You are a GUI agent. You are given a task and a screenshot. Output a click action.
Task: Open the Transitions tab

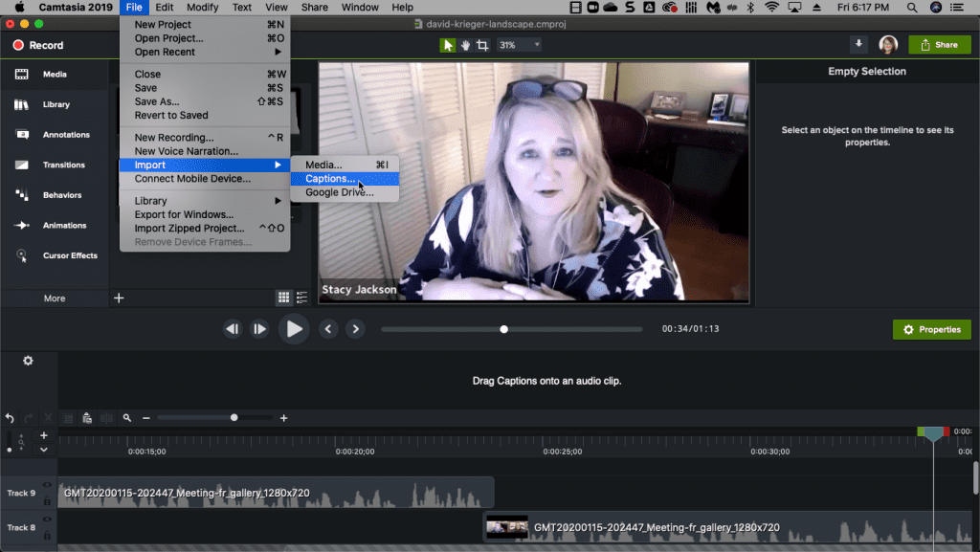point(55,165)
